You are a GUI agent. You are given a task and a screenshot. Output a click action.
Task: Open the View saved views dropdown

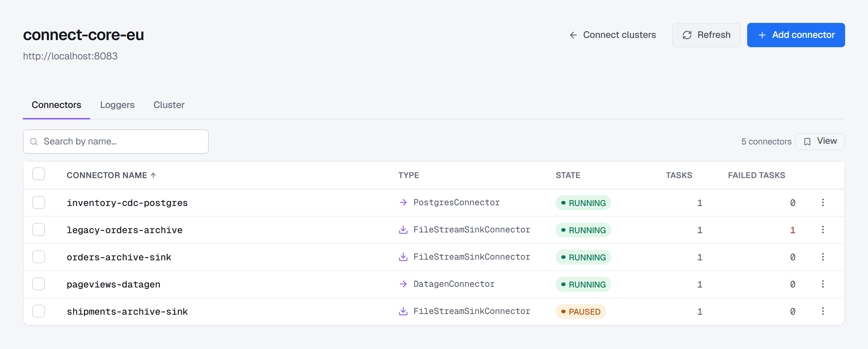820,141
